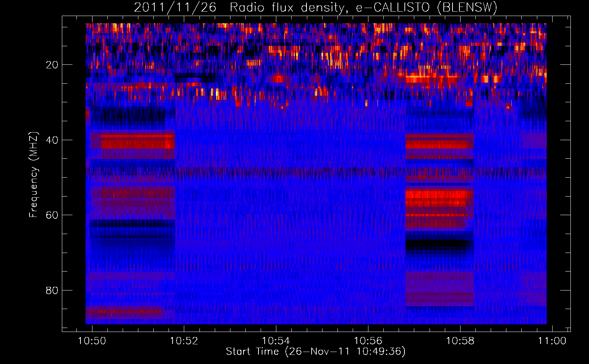Screen dimensions: 589x364
Task: Click the 10:52 time tick label
Action: pos(184,341)
